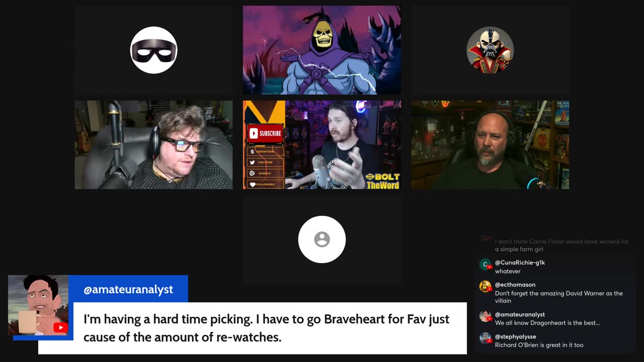Click @amateuranalyst's Dragonheart chat message
Image resolution: width=644 pixels, height=362 pixels.
tap(547, 323)
